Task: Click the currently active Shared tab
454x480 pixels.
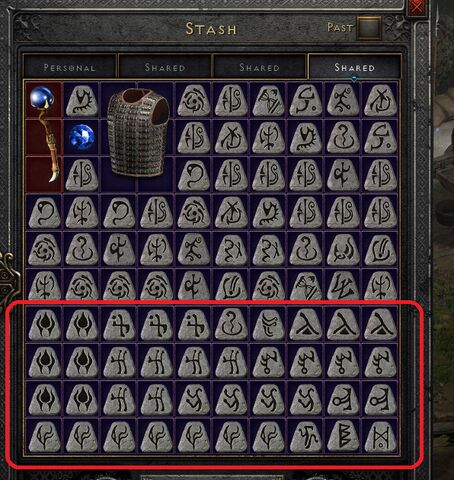Action: (355, 67)
